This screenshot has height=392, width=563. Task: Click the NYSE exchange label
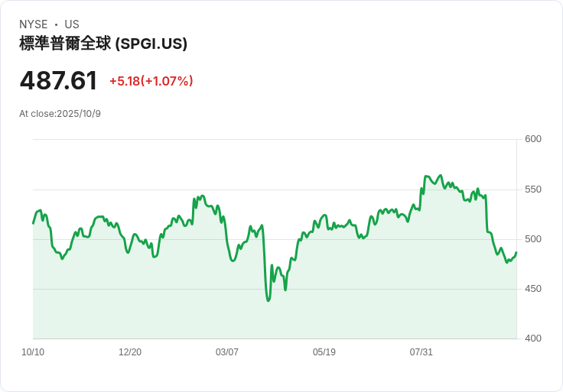[x=34, y=24]
